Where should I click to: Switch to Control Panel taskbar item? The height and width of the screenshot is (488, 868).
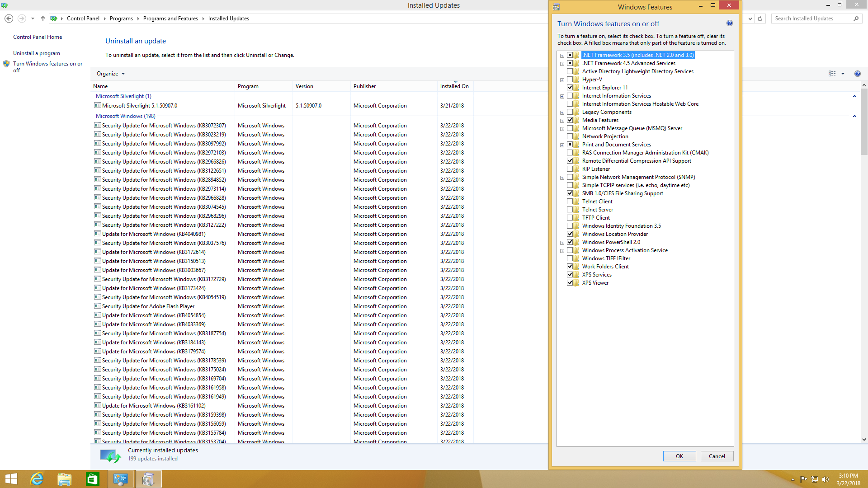click(121, 479)
